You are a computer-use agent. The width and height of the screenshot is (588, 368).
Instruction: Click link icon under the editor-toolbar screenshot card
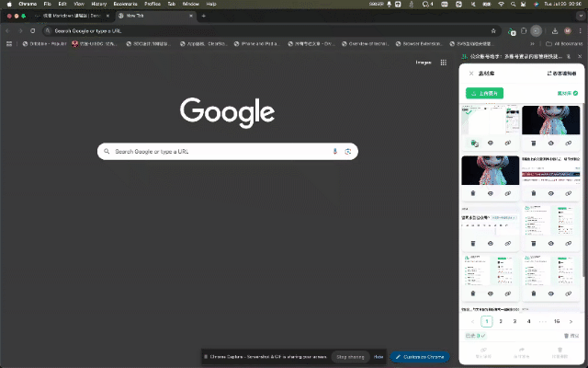pos(508,243)
